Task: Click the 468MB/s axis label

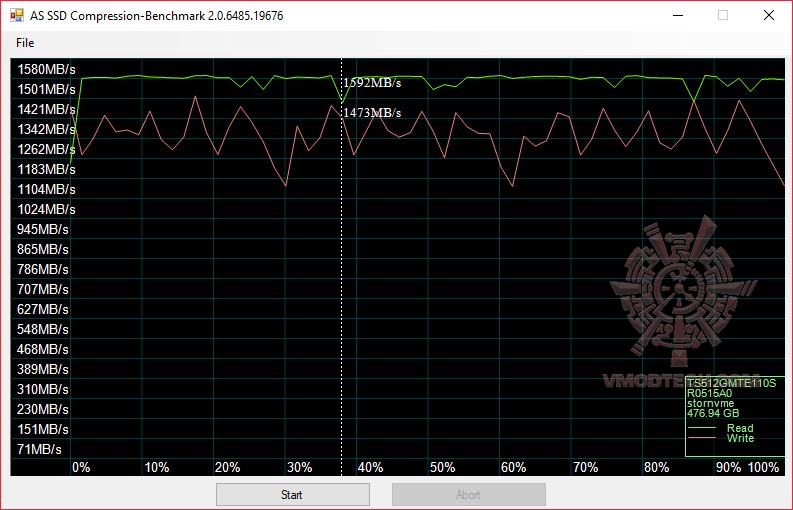Action: pos(42,349)
